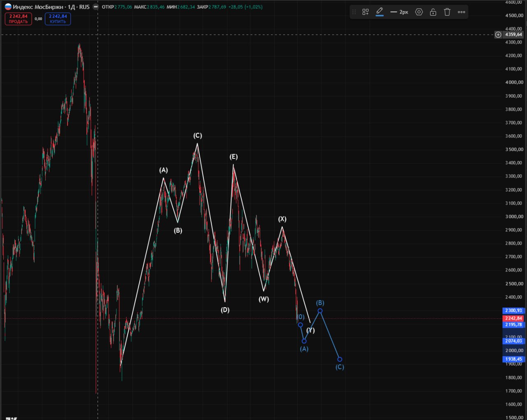Click the white (A) wave label
The width and height of the screenshot is (527, 420).
pyautogui.click(x=163, y=170)
